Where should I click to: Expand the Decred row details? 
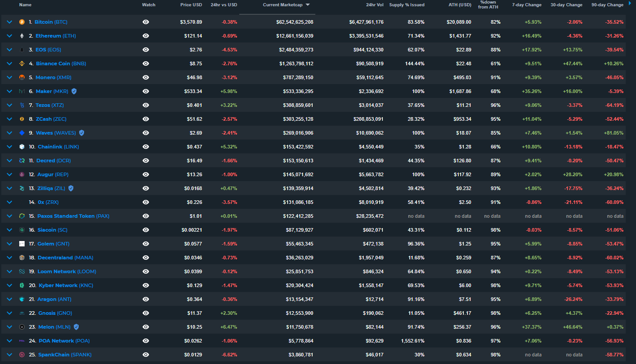9,161
